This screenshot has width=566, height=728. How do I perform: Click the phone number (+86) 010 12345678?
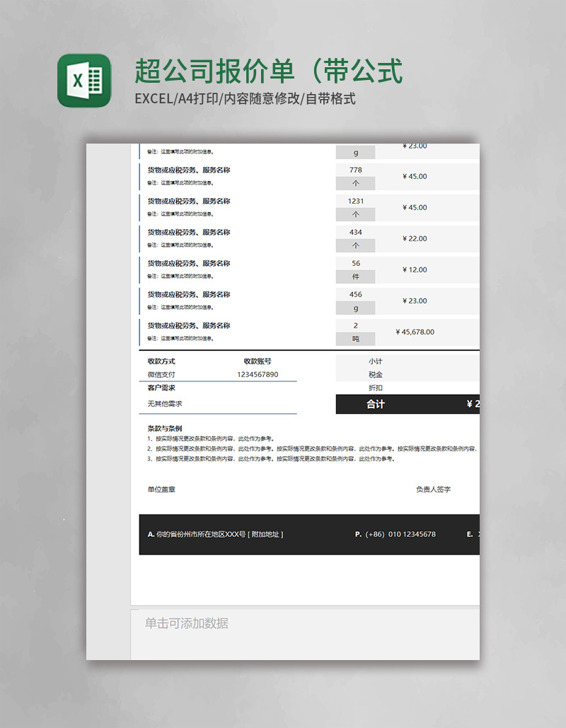click(x=400, y=533)
